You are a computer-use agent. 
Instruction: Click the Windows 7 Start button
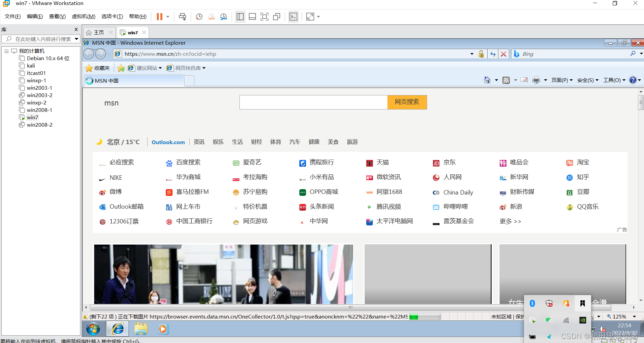93,329
